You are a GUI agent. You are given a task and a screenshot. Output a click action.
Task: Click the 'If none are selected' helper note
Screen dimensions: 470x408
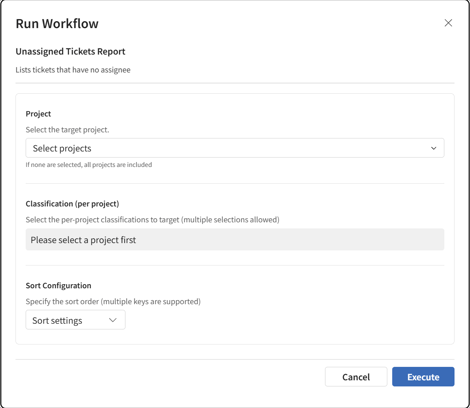[89, 165]
